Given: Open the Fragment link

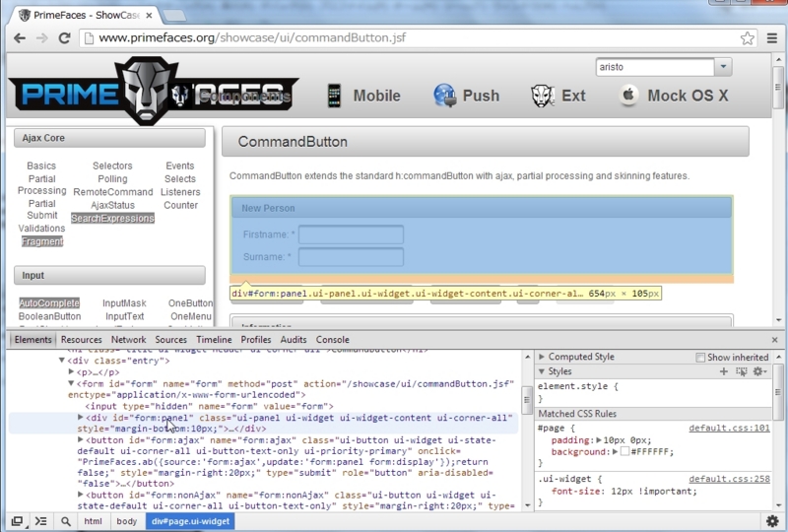Looking at the screenshot, I should (x=42, y=241).
